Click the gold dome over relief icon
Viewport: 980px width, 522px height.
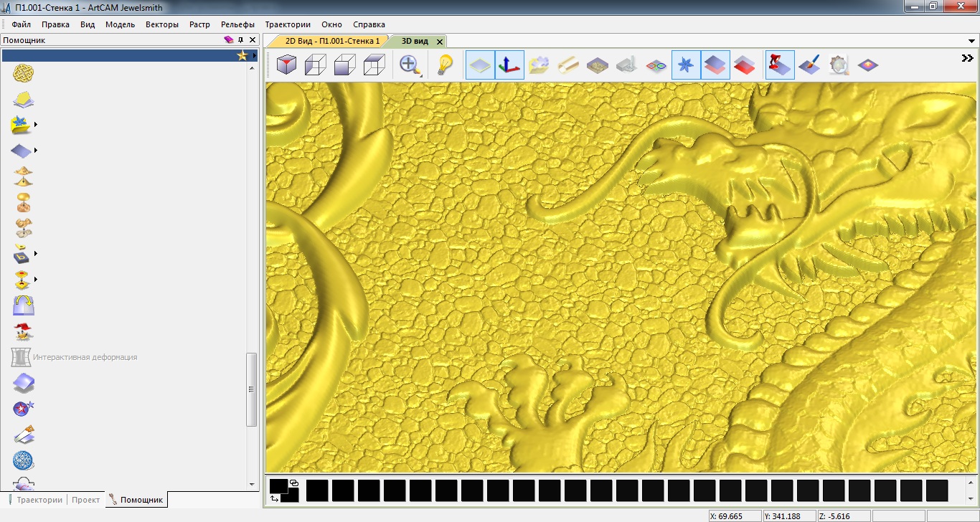pyautogui.click(x=24, y=201)
